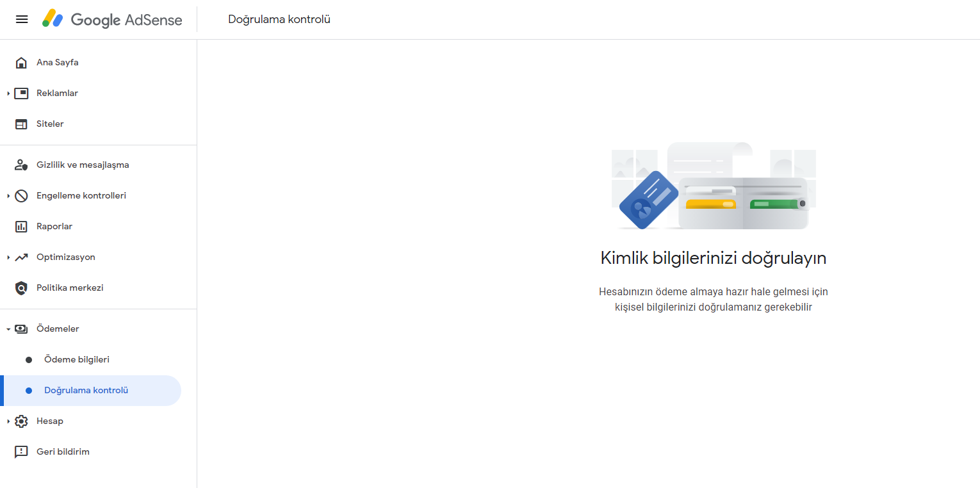Click the Doğrulama kontrolü page title
980x488 pixels.
pos(279,19)
